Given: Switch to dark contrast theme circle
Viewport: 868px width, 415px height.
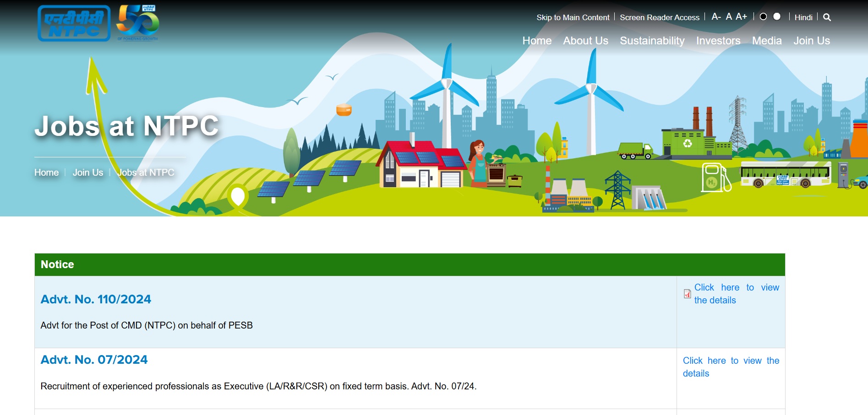Looking at the screenshot, I should 763,16.
